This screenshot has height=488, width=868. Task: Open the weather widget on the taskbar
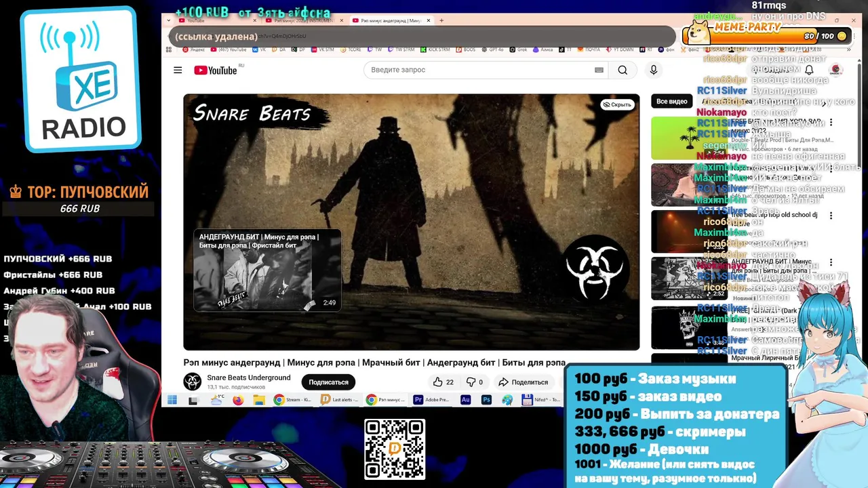(217, 401)
